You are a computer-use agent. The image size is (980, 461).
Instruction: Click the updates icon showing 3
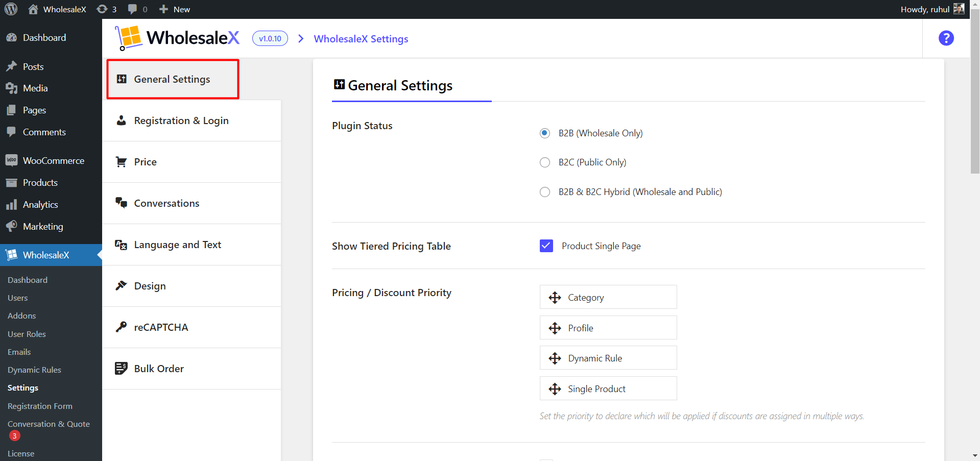pos(102,9)
